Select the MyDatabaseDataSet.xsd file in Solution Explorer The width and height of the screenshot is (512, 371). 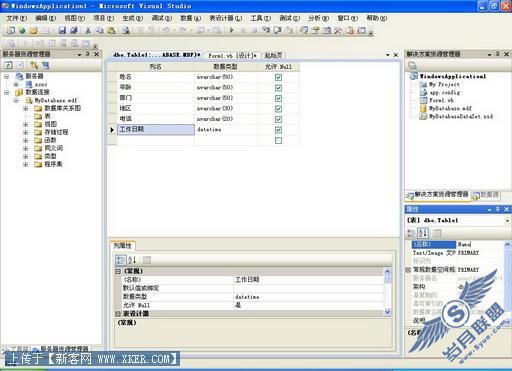point(461,116)
